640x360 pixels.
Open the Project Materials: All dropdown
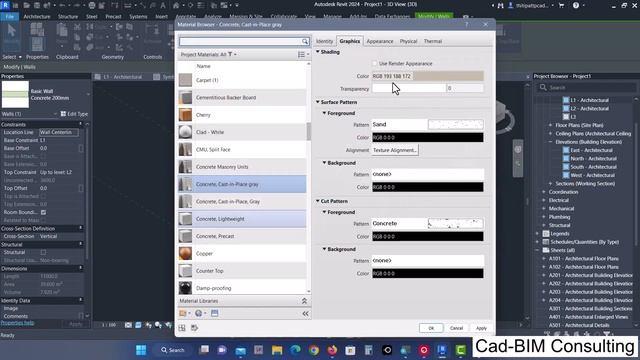235,55
